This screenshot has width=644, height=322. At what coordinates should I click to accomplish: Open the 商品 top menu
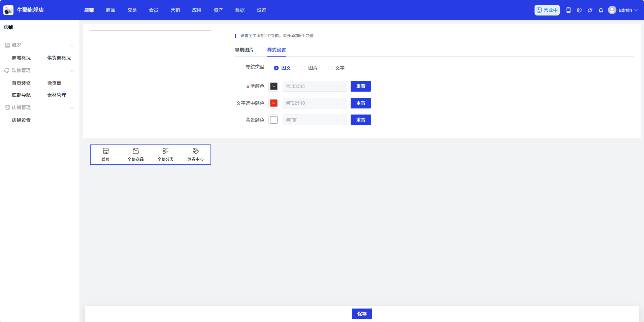click(x=110, y=10)
